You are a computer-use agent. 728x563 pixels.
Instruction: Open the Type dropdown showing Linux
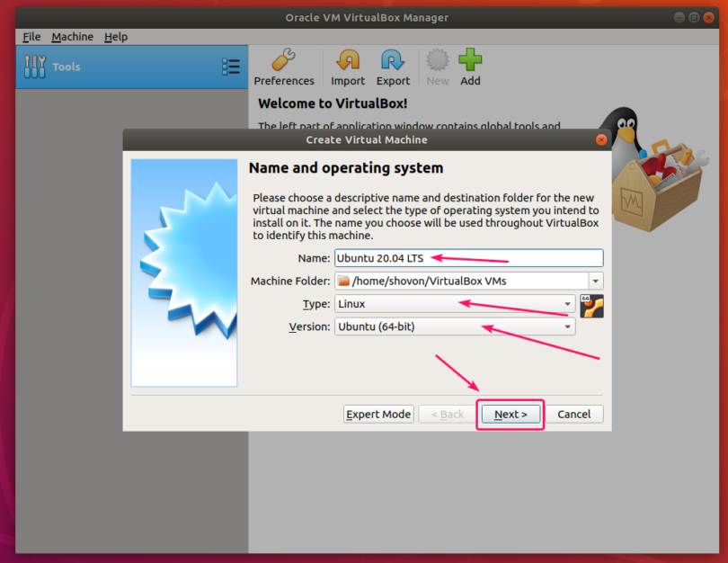pyautogui.click(x=455, y=304)
